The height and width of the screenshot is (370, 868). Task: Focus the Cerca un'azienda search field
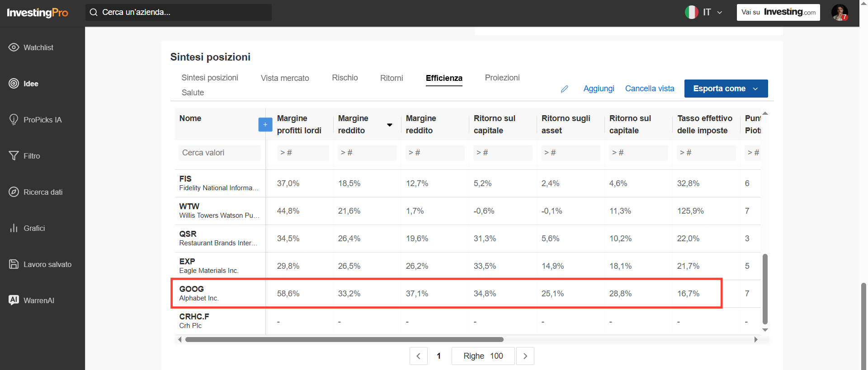pyautogui.click(x=179, y=12)
